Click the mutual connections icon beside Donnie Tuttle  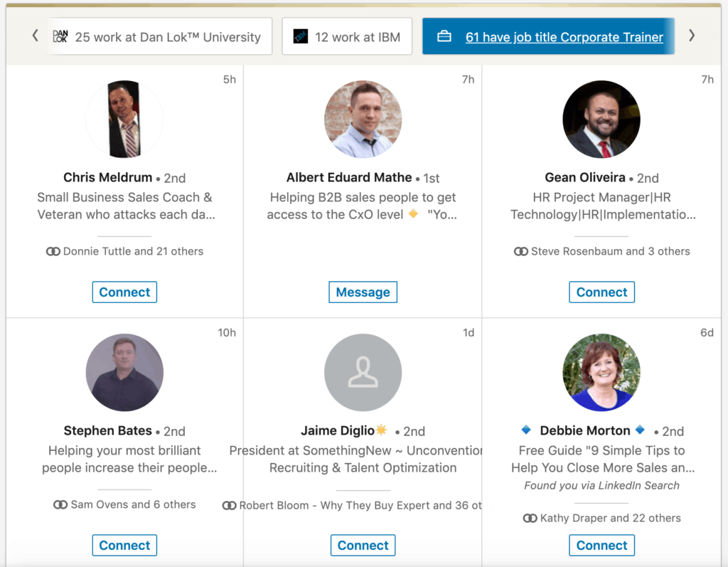coord(54,251)
